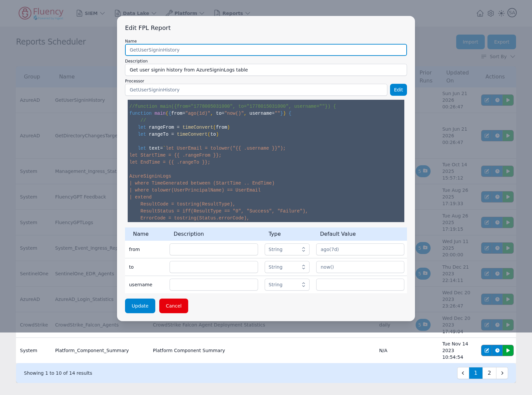
Task: Open settings gear icon
Action: click(491, 13)
